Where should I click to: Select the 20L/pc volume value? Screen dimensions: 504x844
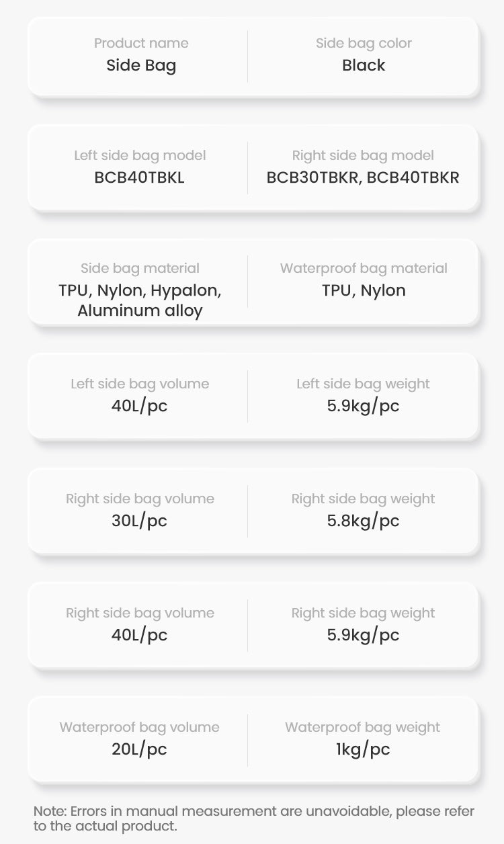[x=140, y=750]
